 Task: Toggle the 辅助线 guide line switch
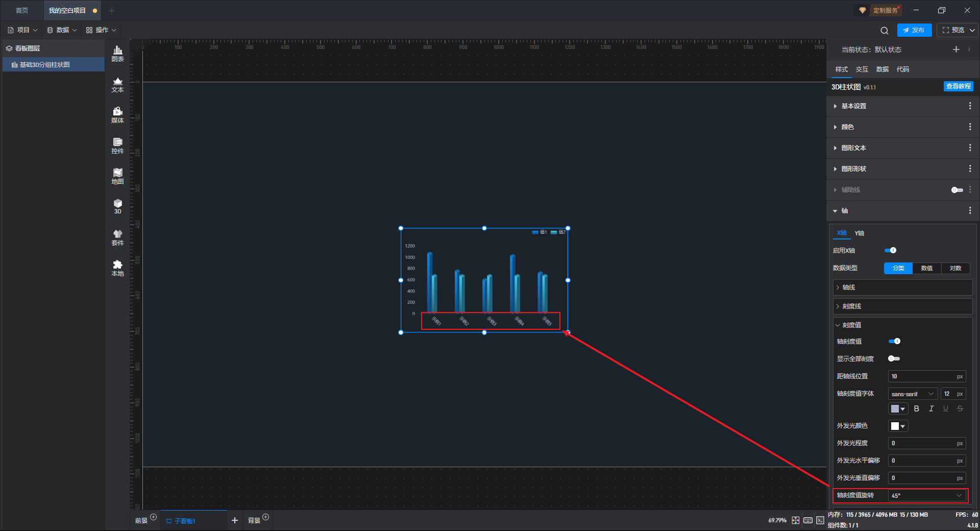click(957, 190)
